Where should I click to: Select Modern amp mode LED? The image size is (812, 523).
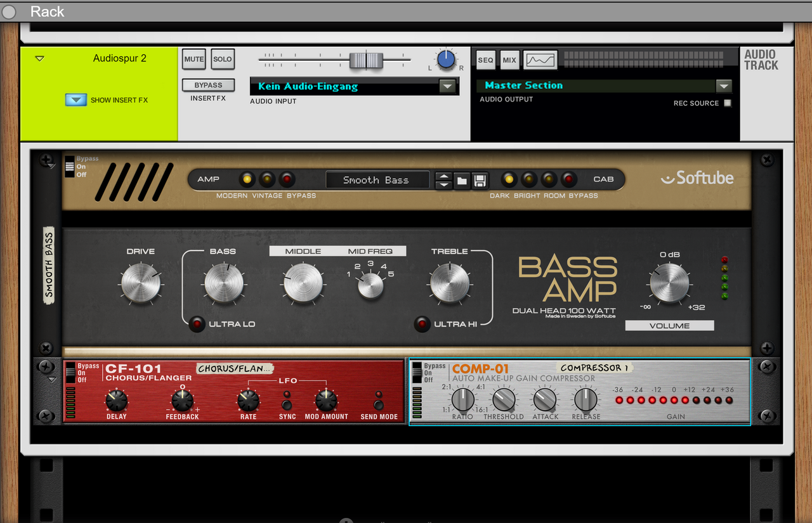247,179
